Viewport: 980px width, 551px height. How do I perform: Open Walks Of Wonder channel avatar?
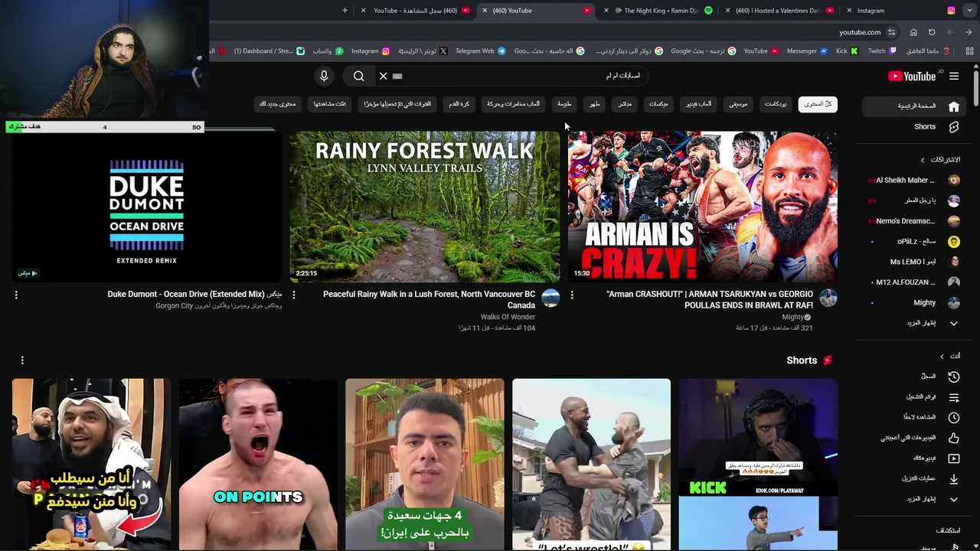pyautogui.click(x=550, y=298)
